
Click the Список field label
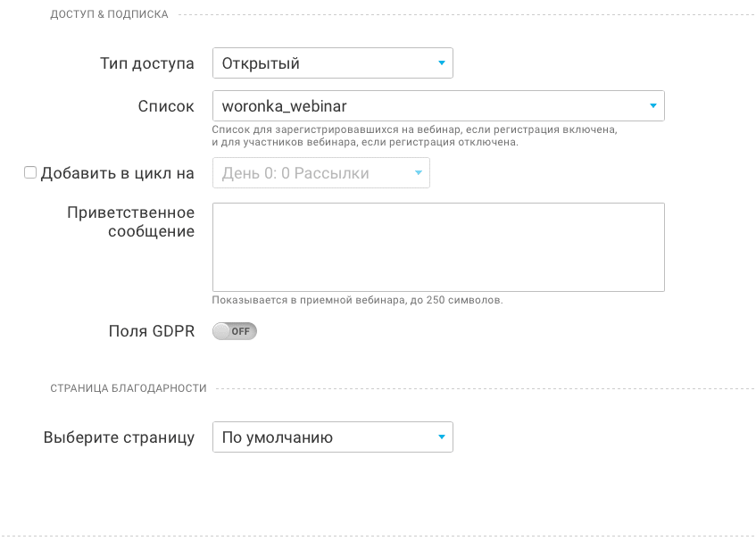[x=166, y=106]
